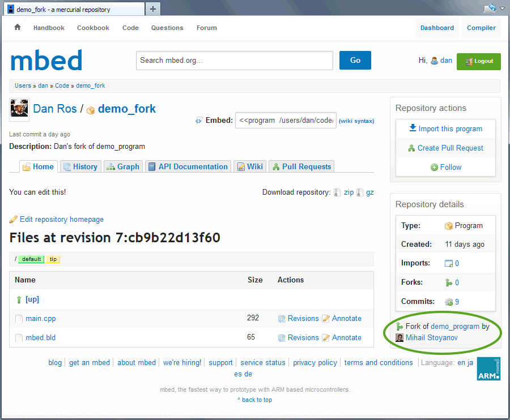510x420 pixels.
Task: Click Create Pull Request link
Action: [x=445, y=148]
